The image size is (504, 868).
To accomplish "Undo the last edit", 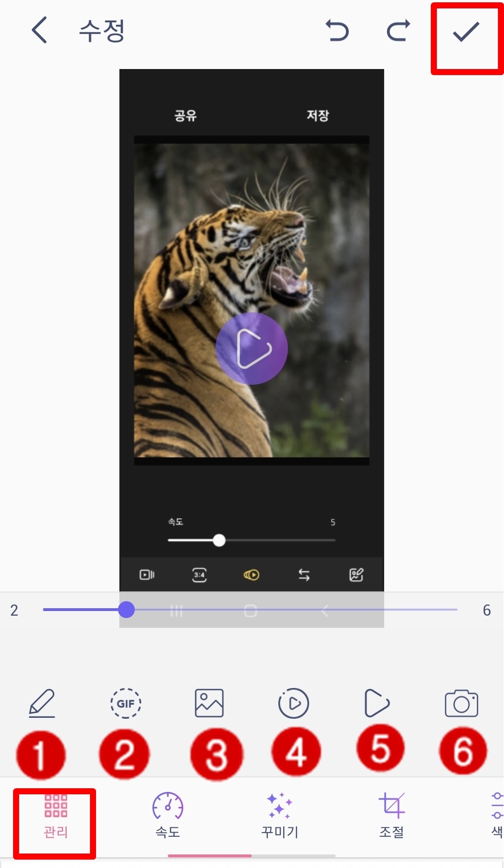I will 337,31.
